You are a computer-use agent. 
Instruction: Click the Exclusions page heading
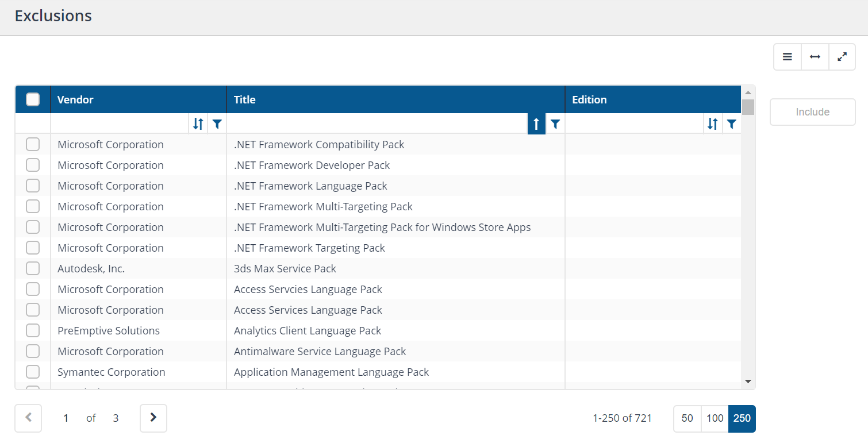click(53, 16)
